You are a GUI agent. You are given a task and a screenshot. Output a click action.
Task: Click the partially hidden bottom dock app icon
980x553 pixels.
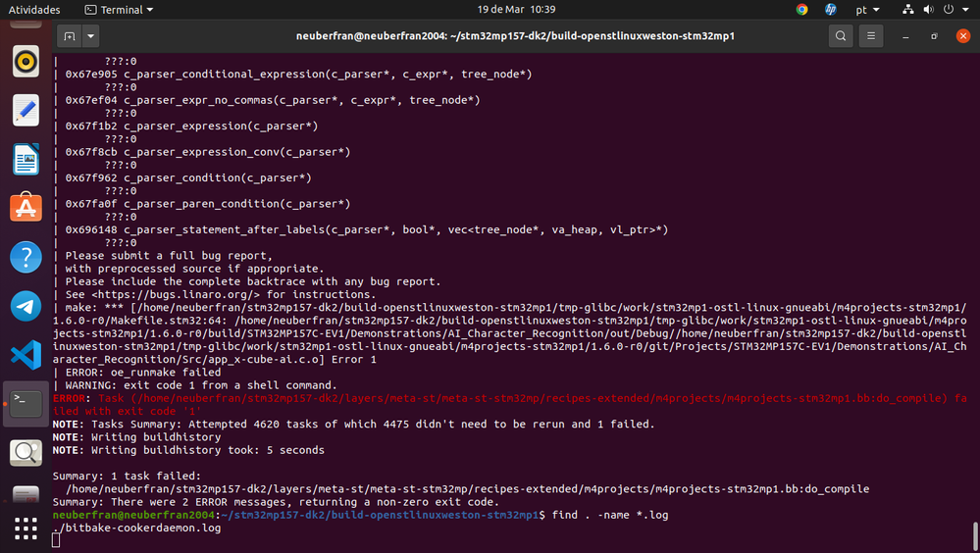coord(26,495)
